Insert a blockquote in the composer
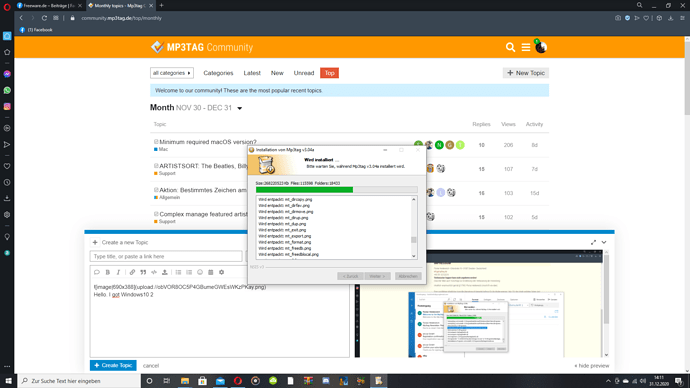This screenshot has width=690, height=388. click(x=143, y=272)
